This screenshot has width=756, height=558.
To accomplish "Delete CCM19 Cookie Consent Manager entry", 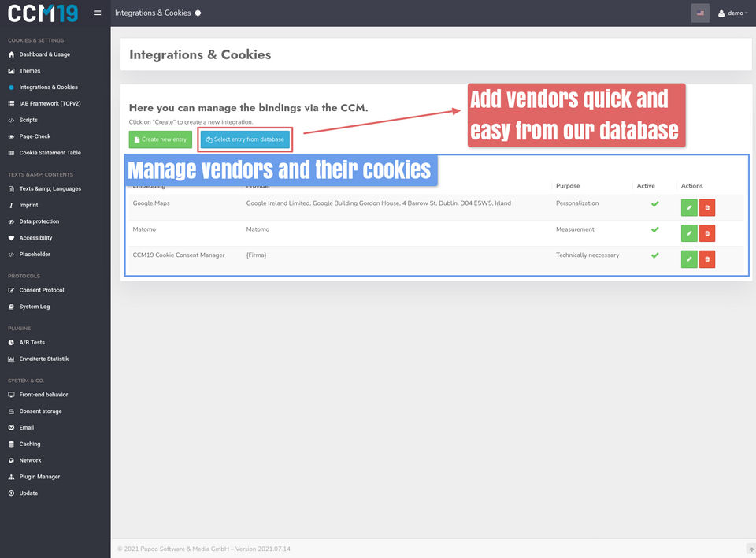I will coord(707,259).
